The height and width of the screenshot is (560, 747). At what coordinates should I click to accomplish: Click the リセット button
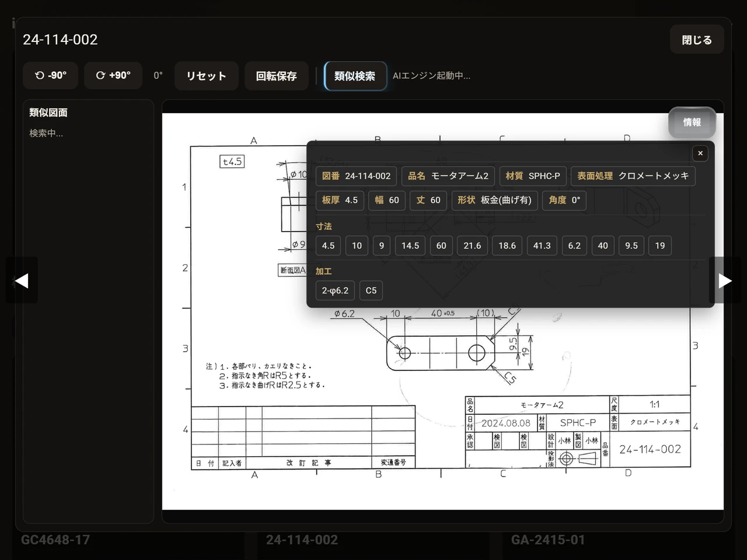(x=206, y=76)
